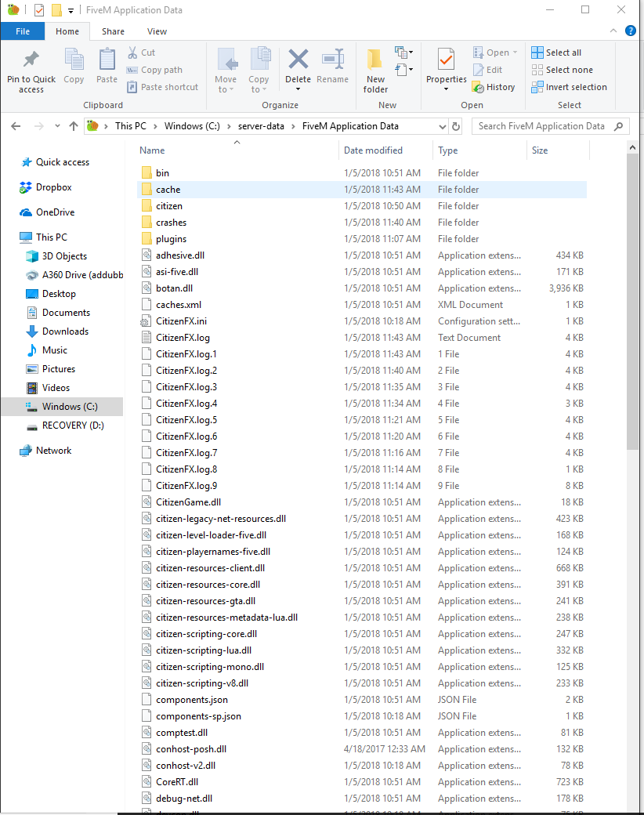
Task: Click the Cut scissors icon
Action: coord(132,53)
